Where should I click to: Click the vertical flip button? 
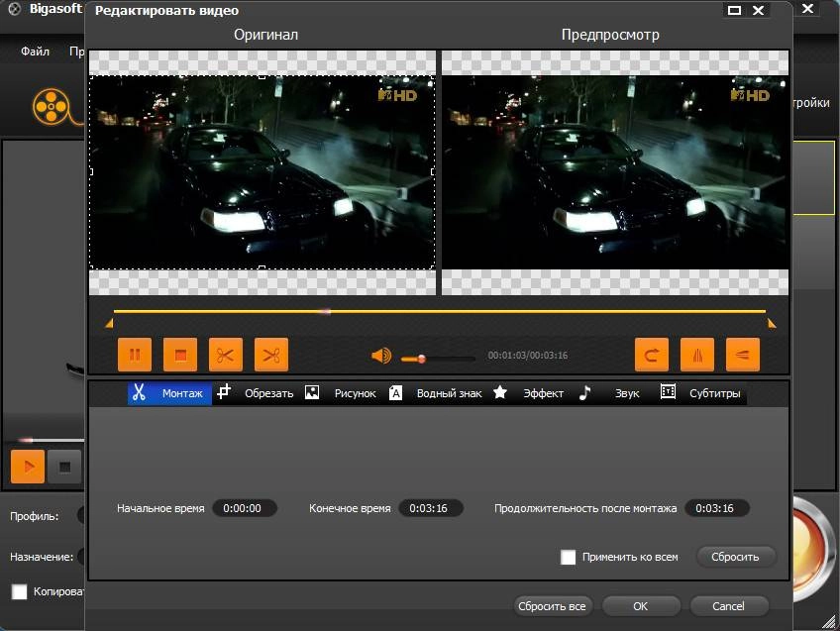click(743, 355)
